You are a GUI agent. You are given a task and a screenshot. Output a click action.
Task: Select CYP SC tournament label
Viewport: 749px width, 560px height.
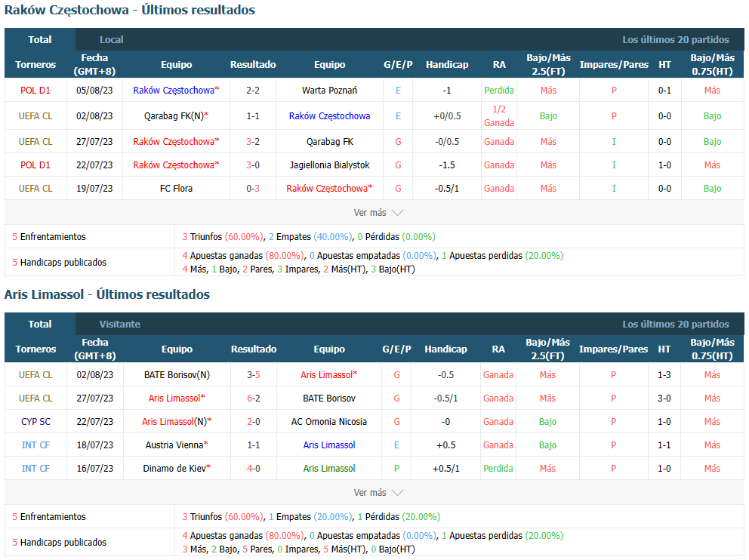tap(35, 422)
